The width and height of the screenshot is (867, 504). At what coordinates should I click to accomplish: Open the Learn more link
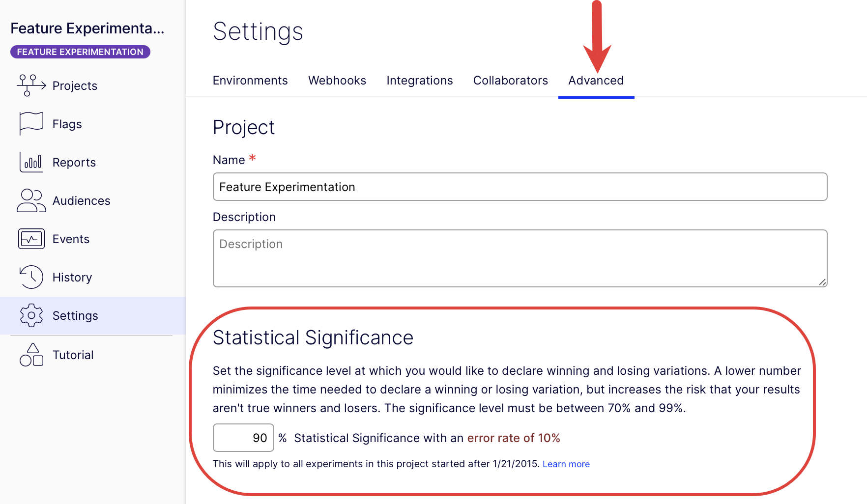coord(566,464)
